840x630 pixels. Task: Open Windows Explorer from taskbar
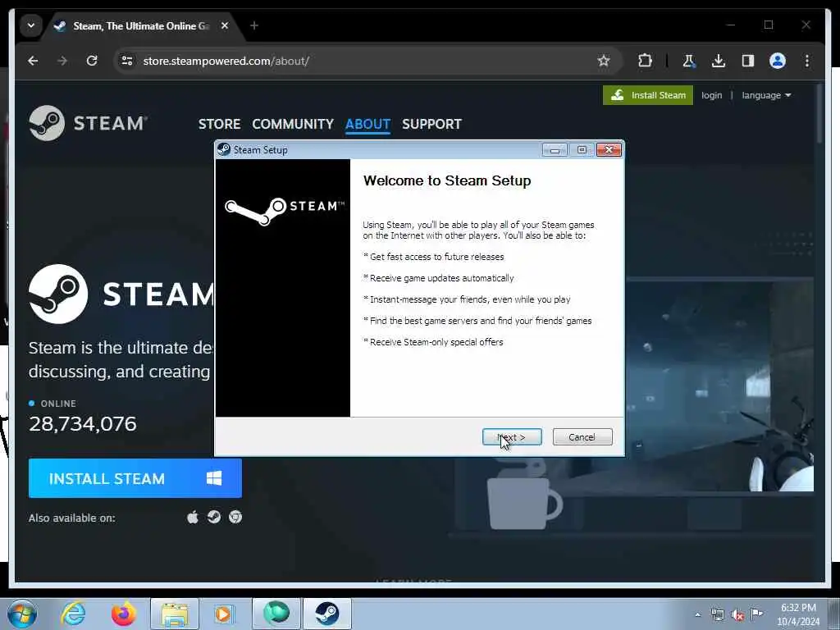coord(175,614)
